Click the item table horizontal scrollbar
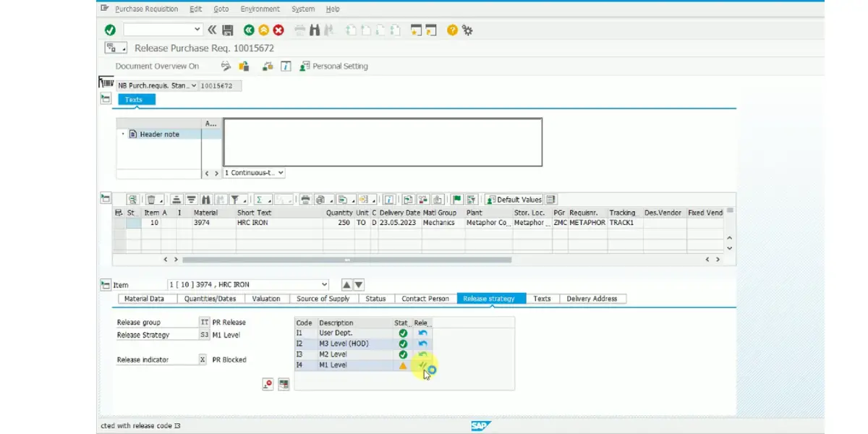868x434 pixels. pos(346,259)
